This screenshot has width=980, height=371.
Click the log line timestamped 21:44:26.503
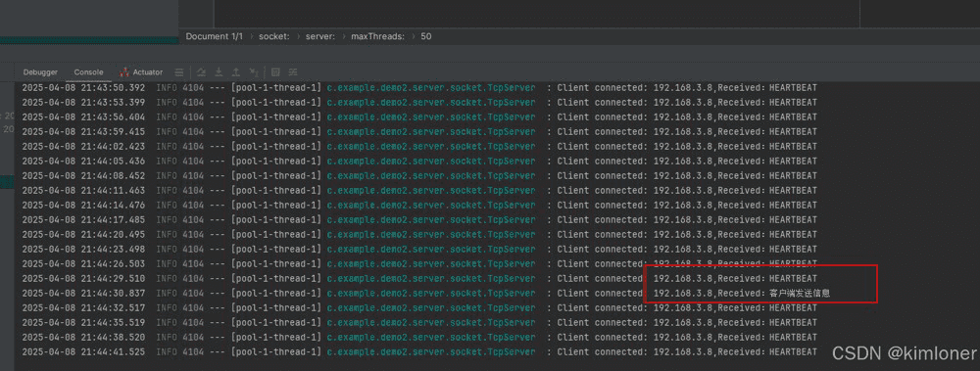coord(419,263)
